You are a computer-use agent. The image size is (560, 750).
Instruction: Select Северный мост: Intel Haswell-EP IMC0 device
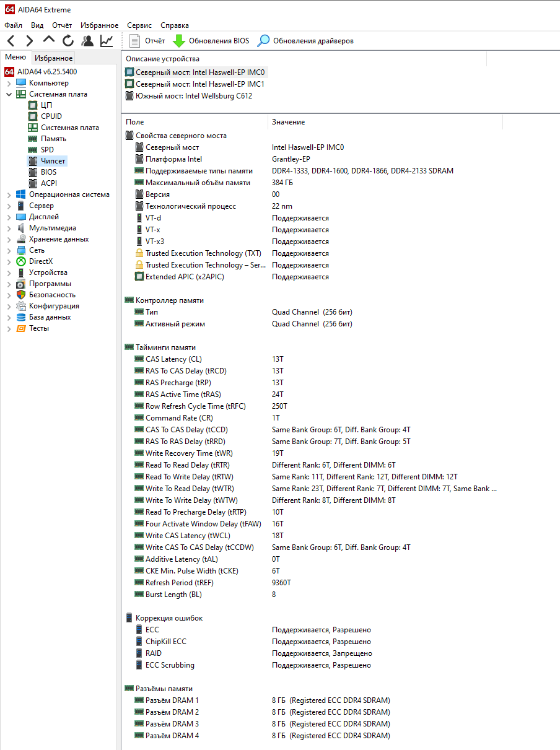coord(200,72)
